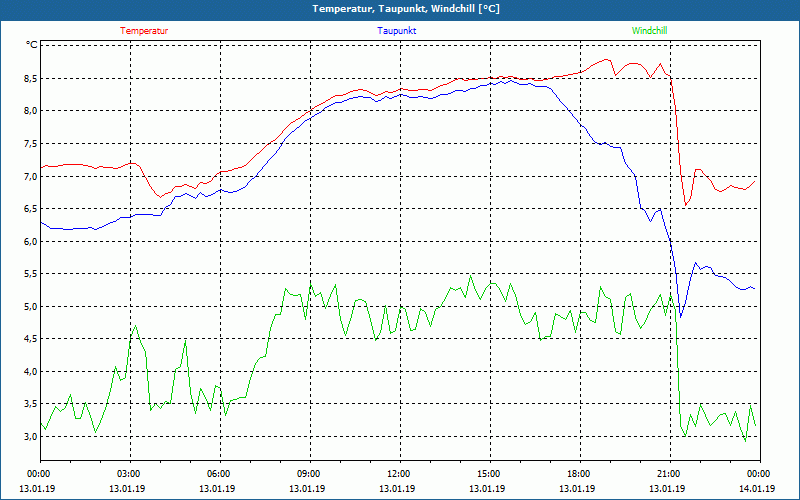Click the 6,5 y-axis value
The height and width of the screenshot is (500, 800).
[x=31, y=209]
